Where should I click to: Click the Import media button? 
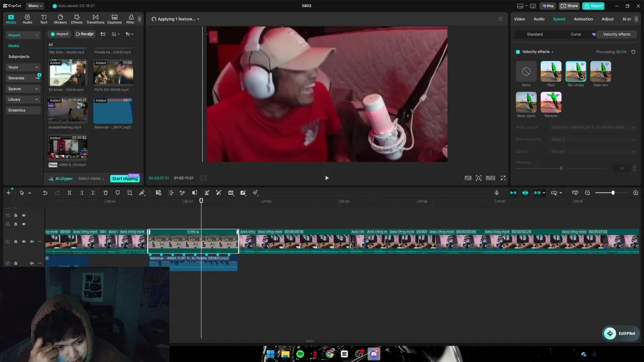[59, 34]
